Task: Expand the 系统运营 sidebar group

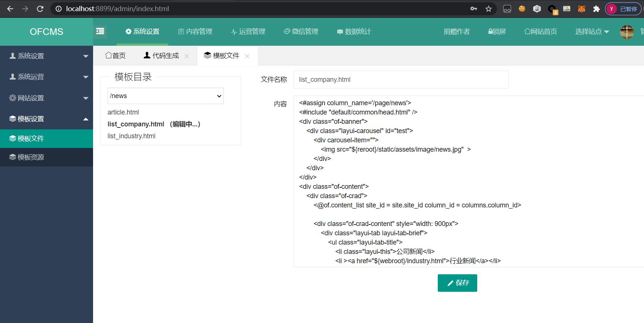Action: click(47, 77)
